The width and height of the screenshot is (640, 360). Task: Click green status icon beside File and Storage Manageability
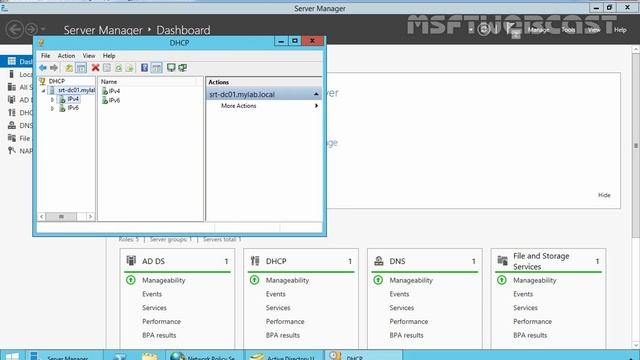[502, 280]
